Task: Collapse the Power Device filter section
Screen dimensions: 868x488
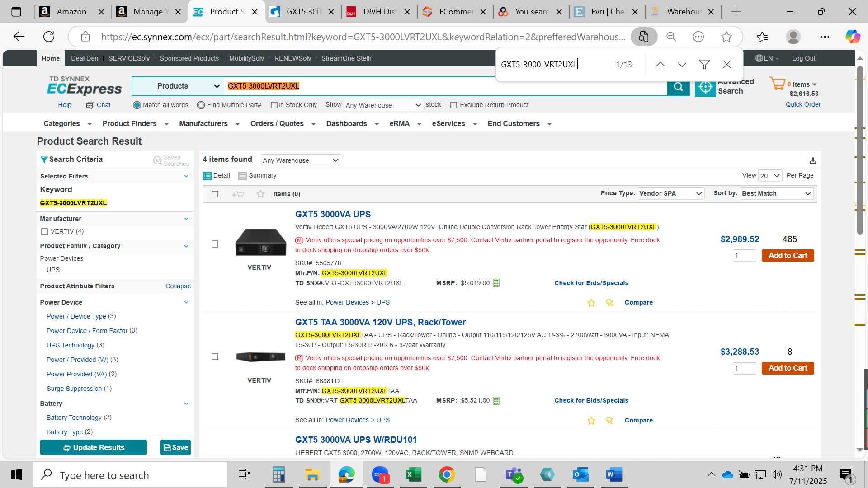Action: [186, 303]
